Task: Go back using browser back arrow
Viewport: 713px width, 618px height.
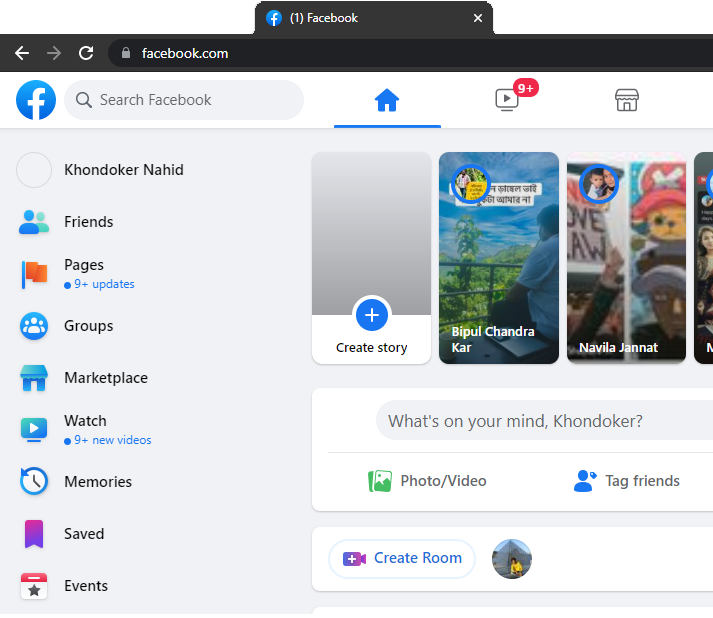Action: click(x=22, y=53)
